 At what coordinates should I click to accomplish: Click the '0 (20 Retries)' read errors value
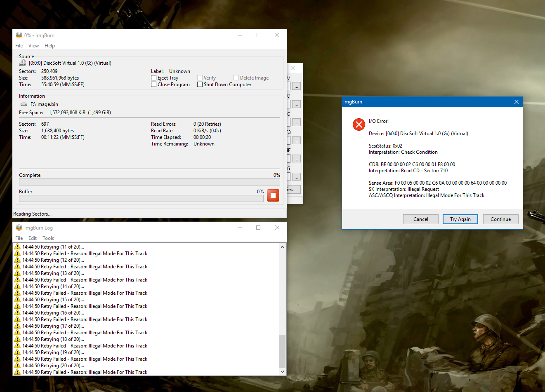[207, 124]
